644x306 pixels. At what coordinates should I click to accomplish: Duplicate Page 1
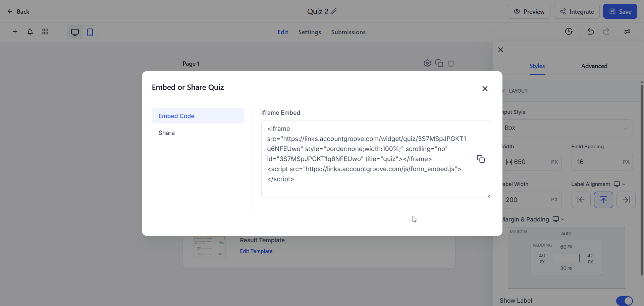click(439, 63)
